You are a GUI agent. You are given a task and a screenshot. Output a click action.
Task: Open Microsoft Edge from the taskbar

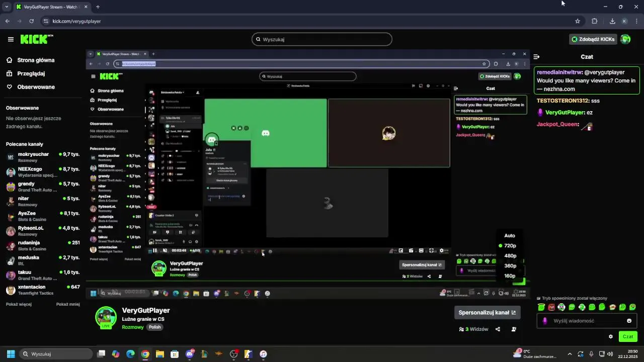pos(130,354)
